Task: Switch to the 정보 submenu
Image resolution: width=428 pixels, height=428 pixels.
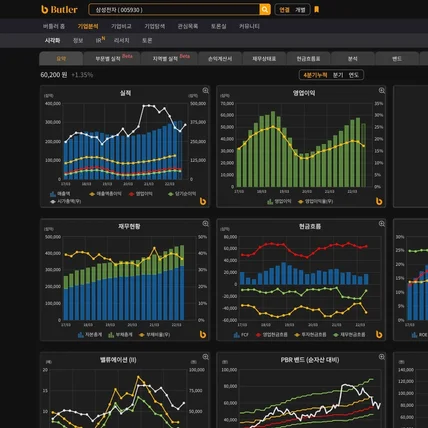Action: (78, 40)
